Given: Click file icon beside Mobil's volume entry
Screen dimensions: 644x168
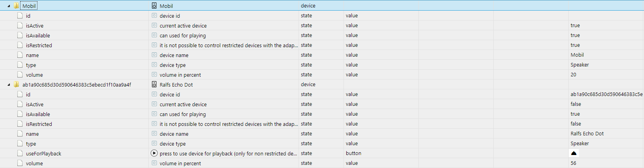Looking at the screenshot, I should tap(20, 75).
